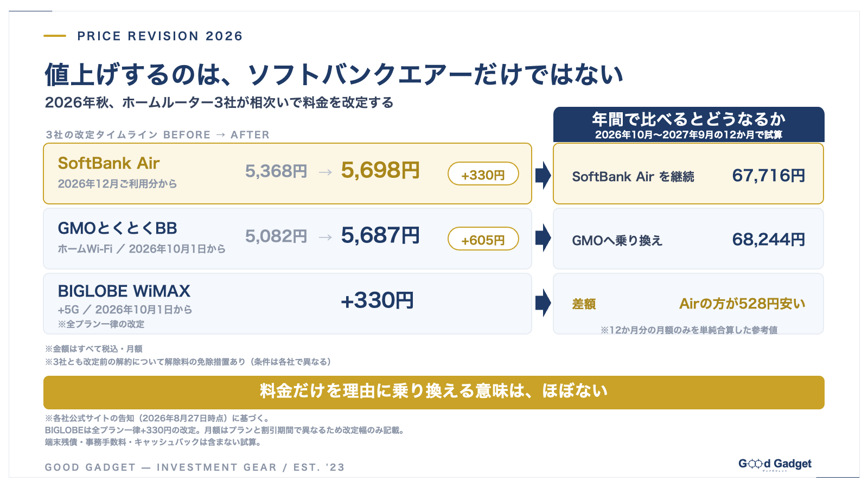Viewport: 868px width, 488px height.
Task: Click the old price 5,082円
Action: 276,236
